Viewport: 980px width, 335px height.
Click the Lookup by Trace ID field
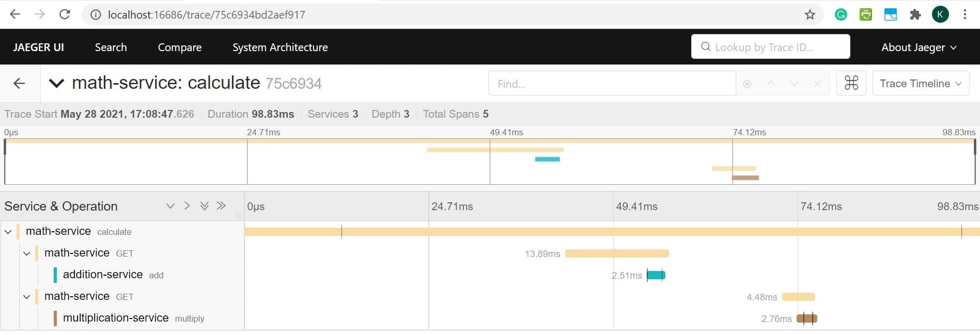[x=770, y=47]
